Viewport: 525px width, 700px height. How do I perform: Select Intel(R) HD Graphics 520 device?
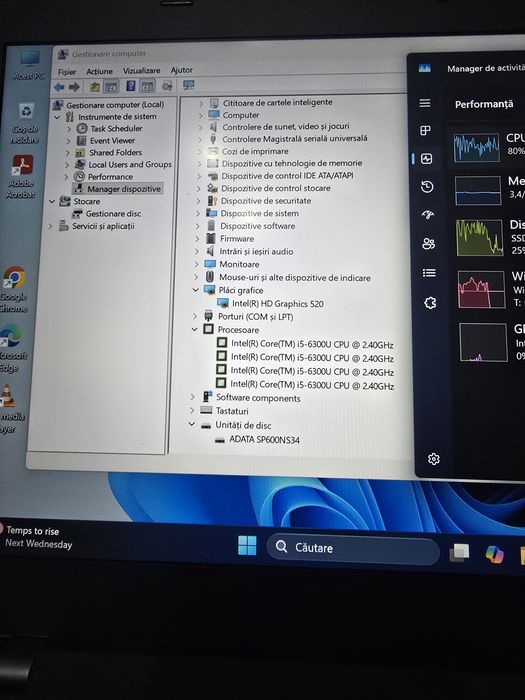click(278, 304)
